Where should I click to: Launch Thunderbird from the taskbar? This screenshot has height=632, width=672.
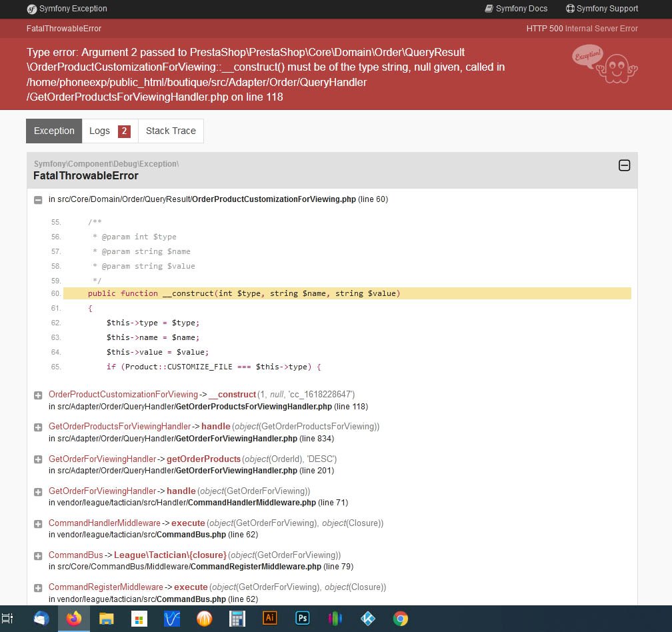click(x=41, y=618)
